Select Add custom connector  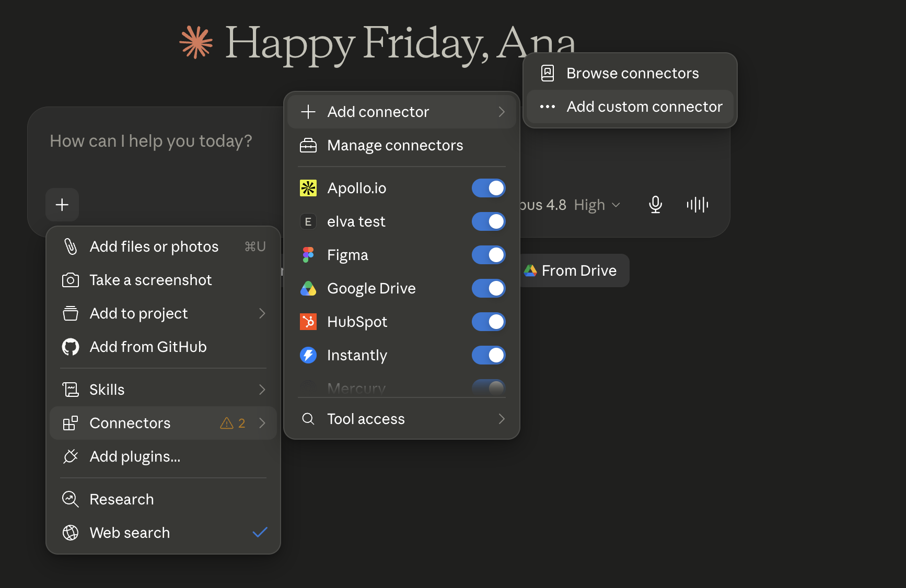tap(630, 107)
